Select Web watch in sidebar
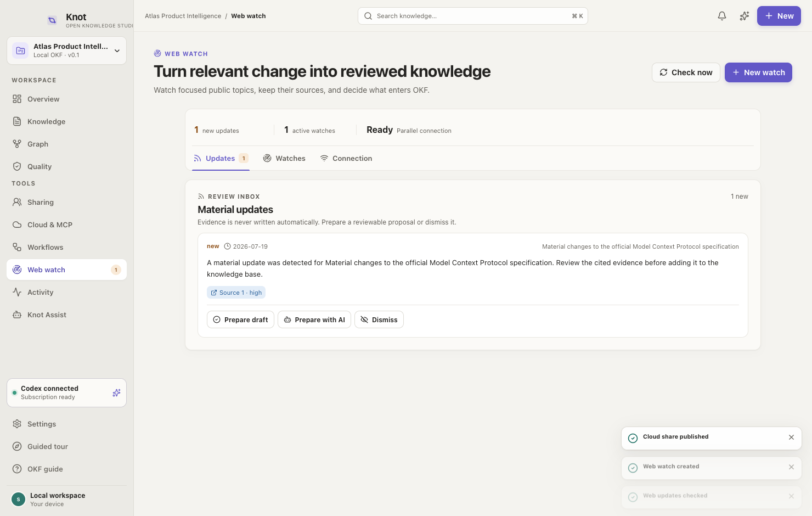The height and width of the screenshot is (516, 812). pos(66,270)
